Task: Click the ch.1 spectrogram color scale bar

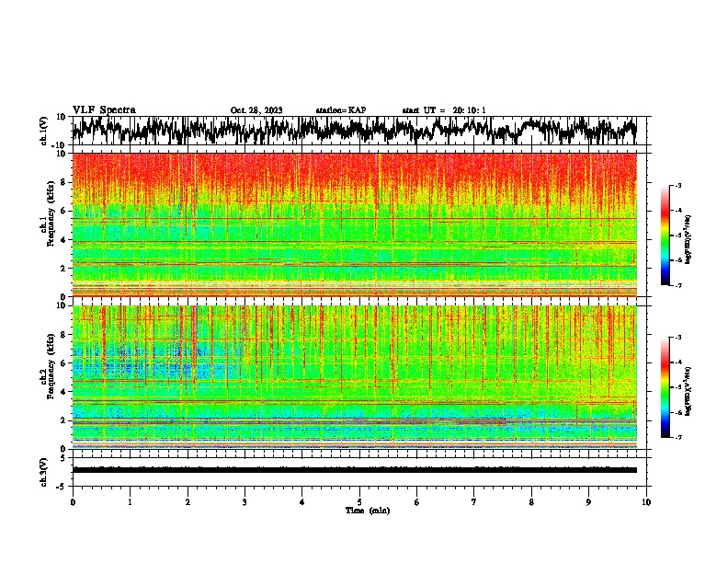Action: [x=665, y=236]
